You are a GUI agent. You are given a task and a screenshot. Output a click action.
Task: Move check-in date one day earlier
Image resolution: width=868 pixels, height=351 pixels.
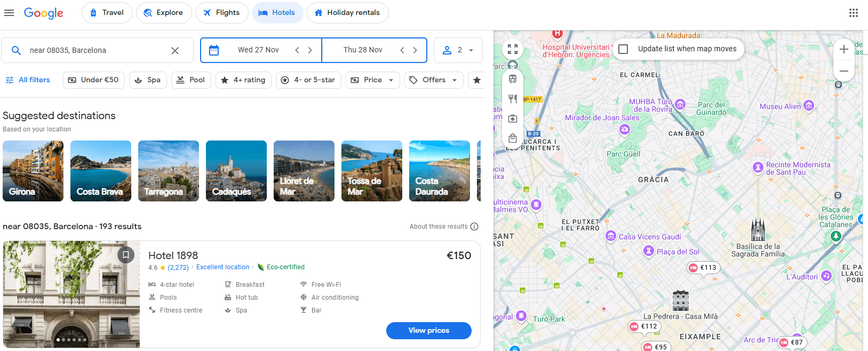(297, 50)
